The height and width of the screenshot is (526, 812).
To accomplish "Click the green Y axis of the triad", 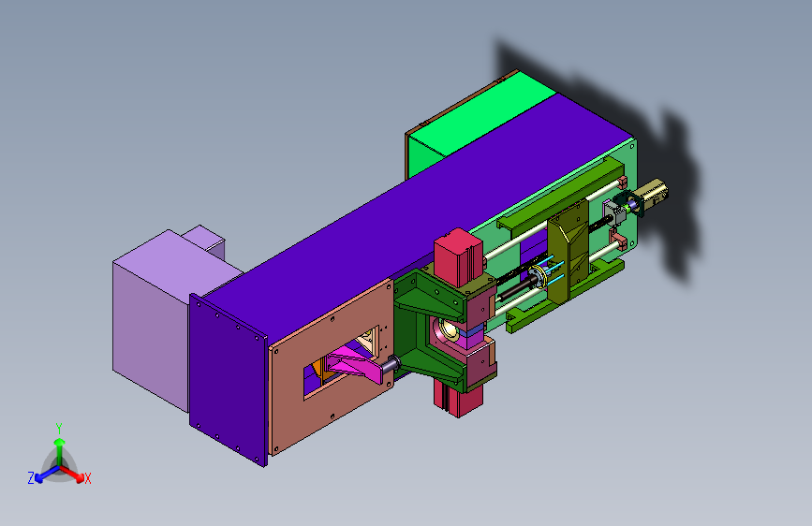I will point(60,451).
